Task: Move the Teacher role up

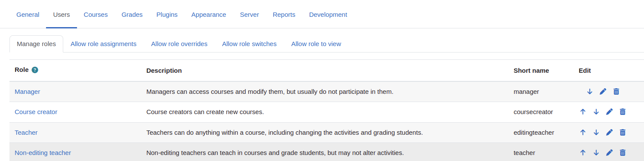Action: 583,133
